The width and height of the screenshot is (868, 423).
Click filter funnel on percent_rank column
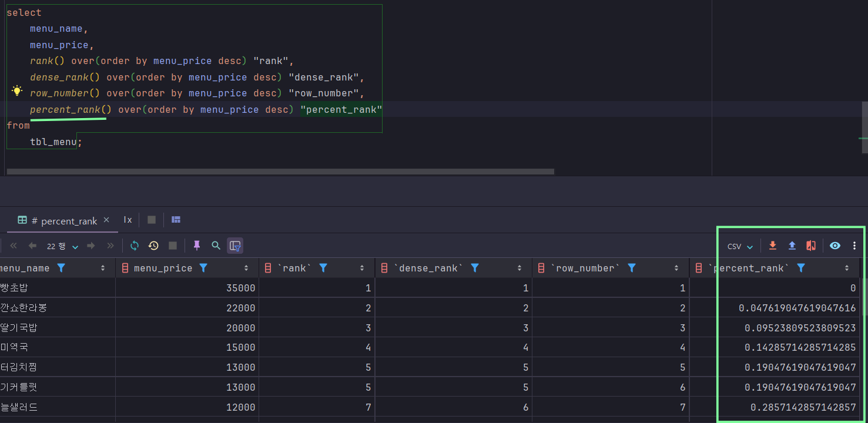(x=800, y=268)
